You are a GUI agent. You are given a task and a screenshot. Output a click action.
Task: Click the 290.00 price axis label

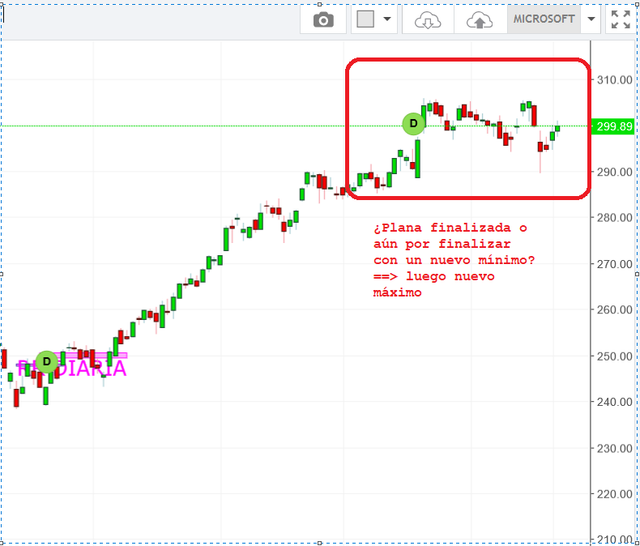point(614,172)
